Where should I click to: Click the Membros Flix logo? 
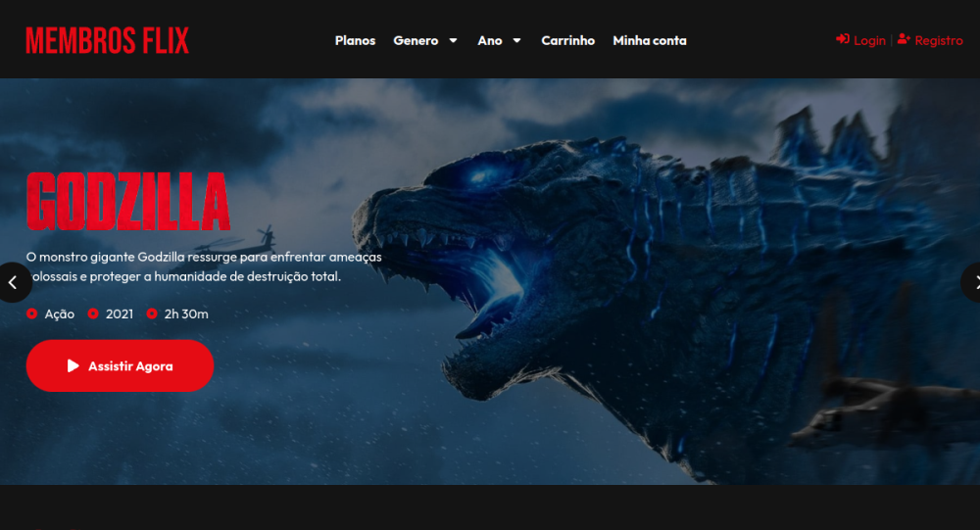[x=107, y=40]
